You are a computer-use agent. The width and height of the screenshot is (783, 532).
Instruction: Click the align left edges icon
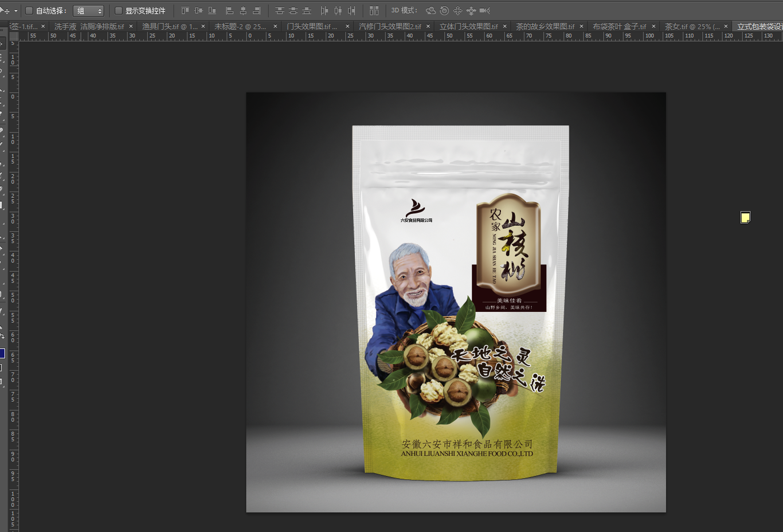coord(229,10)
